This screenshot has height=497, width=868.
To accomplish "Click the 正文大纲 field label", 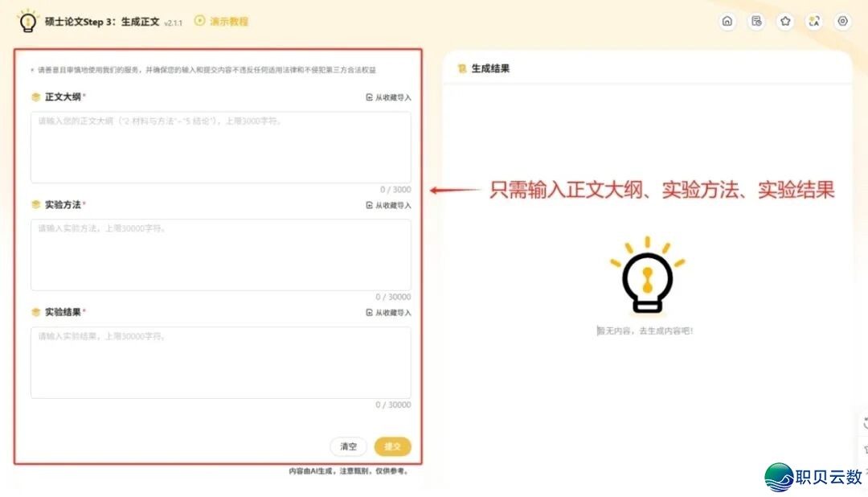I will [x=63, y=97].
